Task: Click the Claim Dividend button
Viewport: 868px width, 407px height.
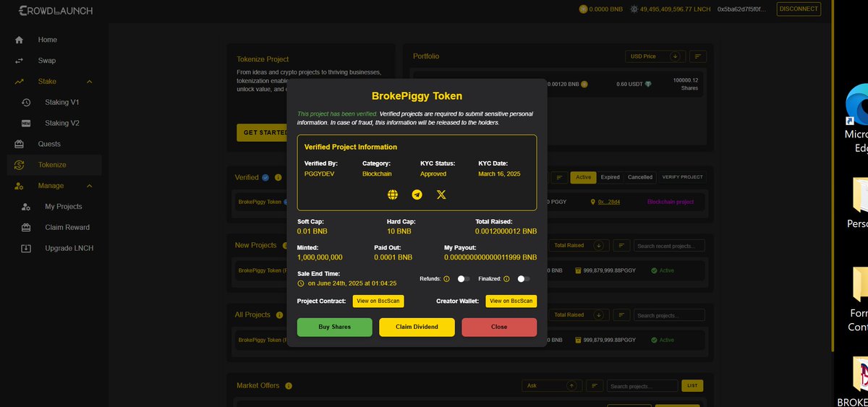Action: tap(417, 327)
